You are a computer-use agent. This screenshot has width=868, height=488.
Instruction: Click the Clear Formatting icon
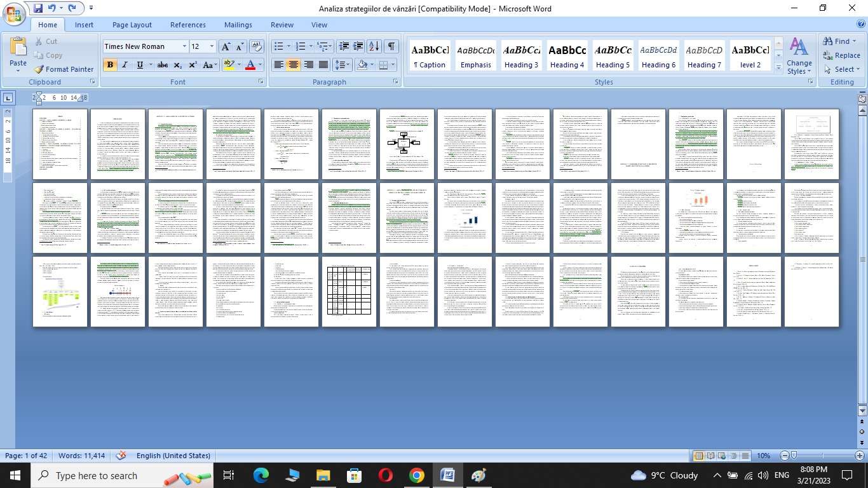pos(257,46)
